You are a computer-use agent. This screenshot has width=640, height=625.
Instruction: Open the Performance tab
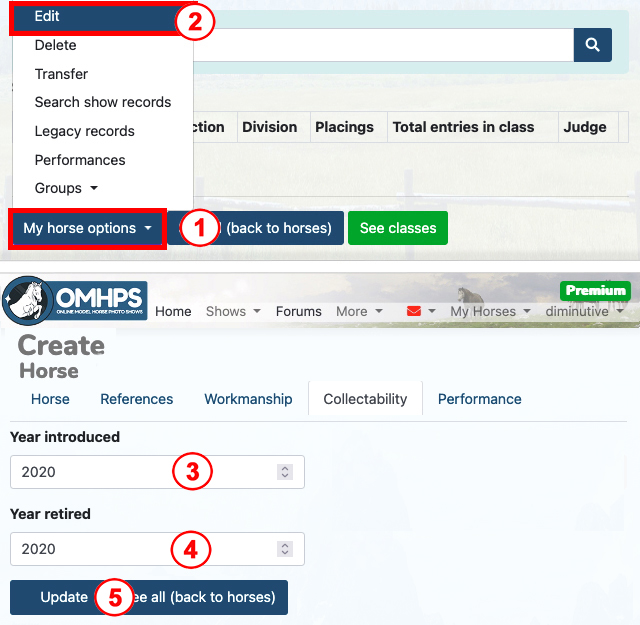click(479, 399)
